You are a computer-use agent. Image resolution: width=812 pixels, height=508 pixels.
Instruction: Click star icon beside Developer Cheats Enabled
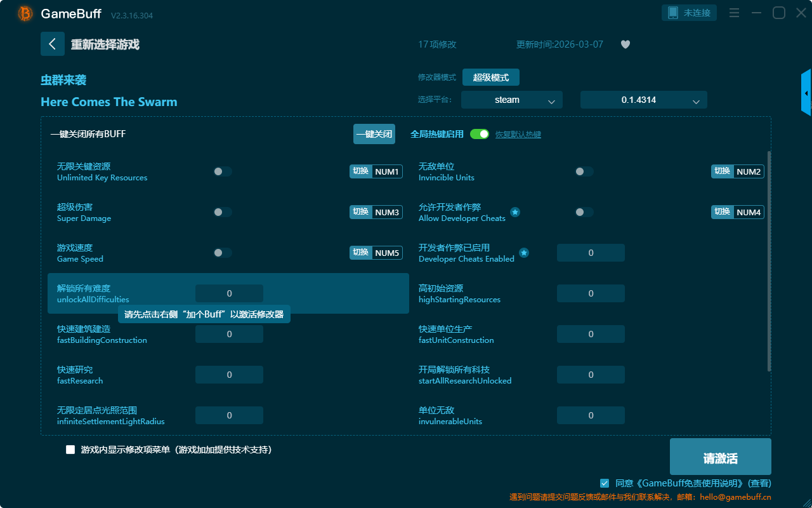click(x=524, y=253)
